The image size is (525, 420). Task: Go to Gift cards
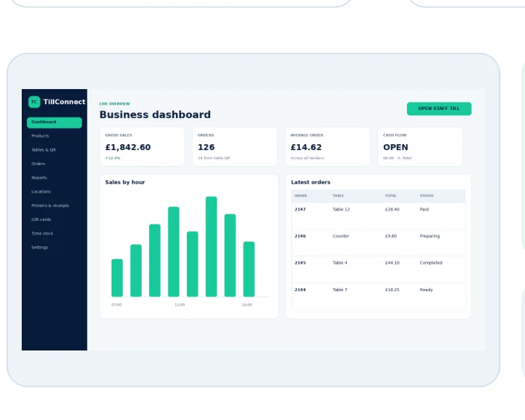pyautogui.click(x=41, y=219)
